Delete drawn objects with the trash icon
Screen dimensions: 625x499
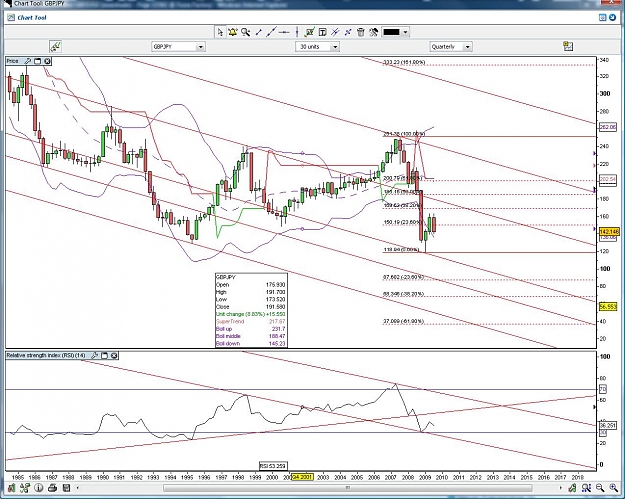pyautogui.click(x=361, y=32)
